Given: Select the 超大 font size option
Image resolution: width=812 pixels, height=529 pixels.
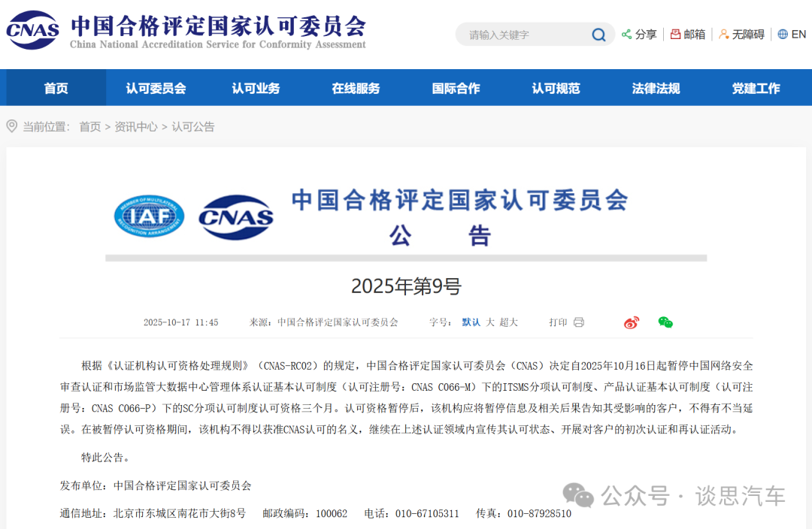Looking at the screenshot, I should 509,322.
